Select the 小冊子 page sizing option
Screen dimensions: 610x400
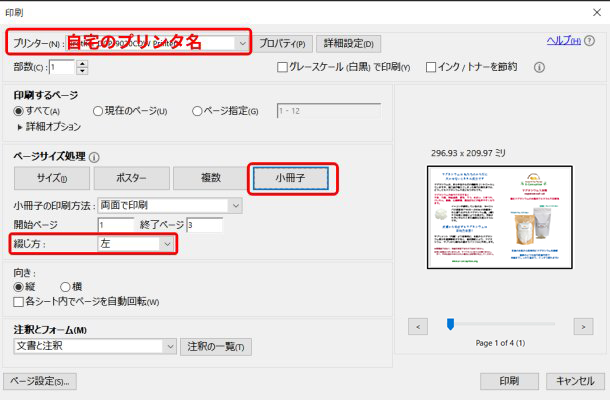click(x=290, y=178)
